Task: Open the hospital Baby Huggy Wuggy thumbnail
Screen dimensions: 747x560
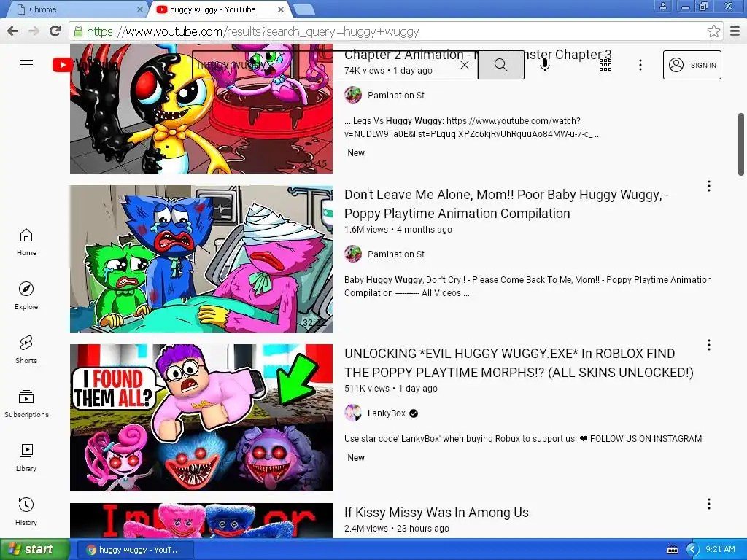Action: tap(201, 259)
